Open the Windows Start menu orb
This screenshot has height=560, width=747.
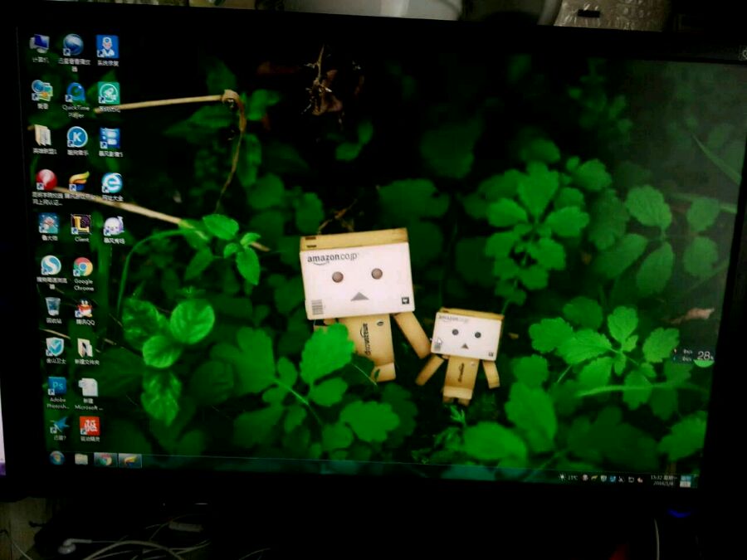click(x=56, y=458)
